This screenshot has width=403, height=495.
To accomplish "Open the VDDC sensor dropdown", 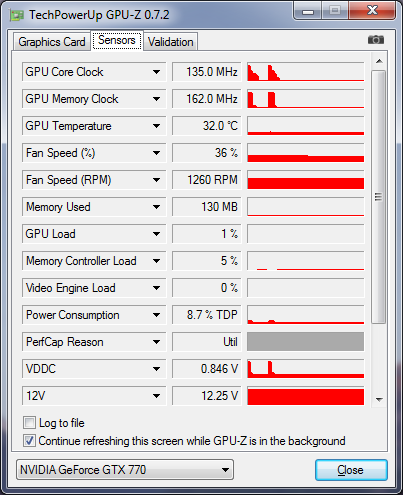I will pyautogui.click(x=156, y=369).
